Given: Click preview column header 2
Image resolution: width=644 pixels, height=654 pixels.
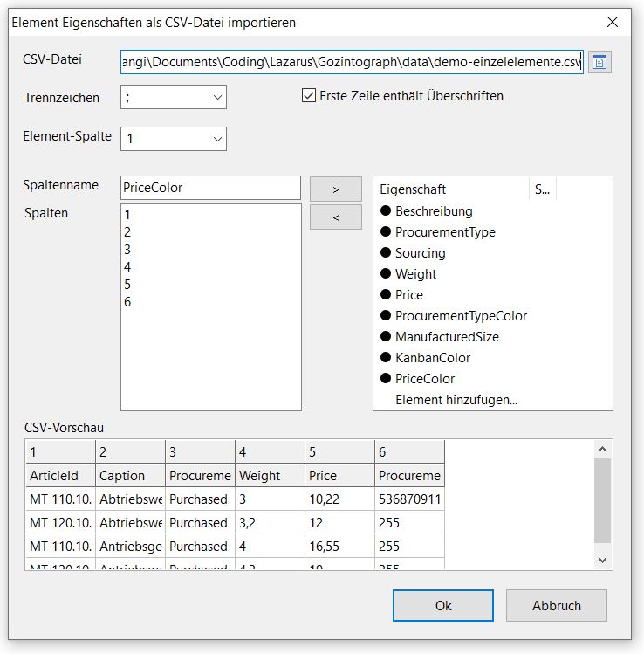Looking at the screenshot, I should 131,451.
